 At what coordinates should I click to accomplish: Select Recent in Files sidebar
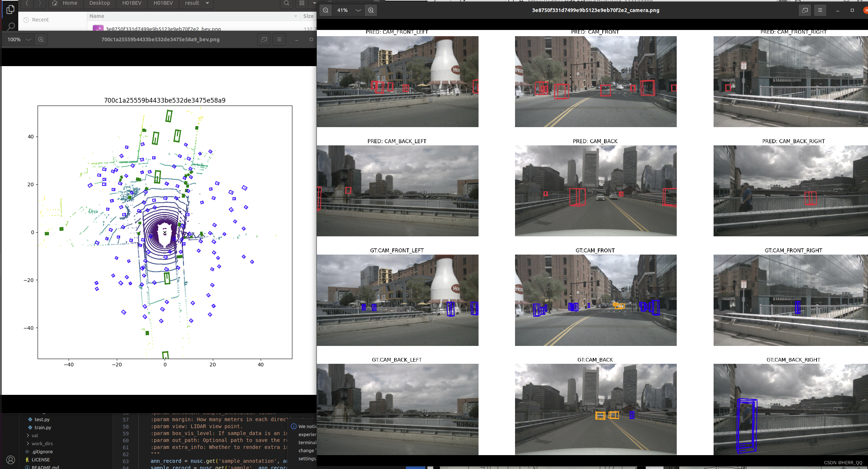coord(40,20)
